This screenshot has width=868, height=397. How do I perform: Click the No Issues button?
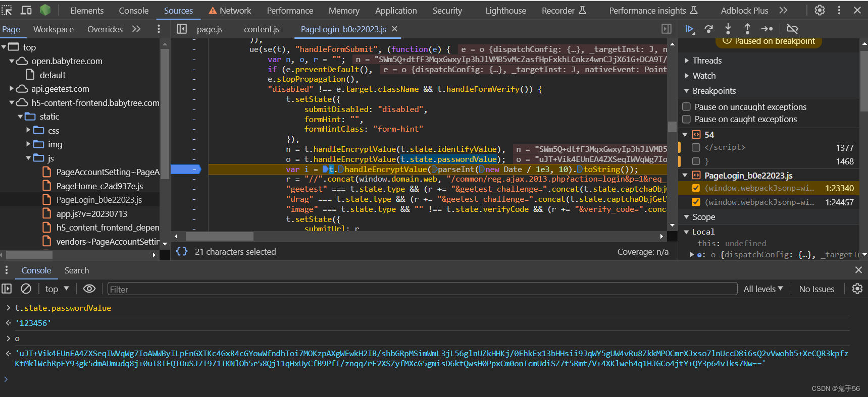click(816, 289)
